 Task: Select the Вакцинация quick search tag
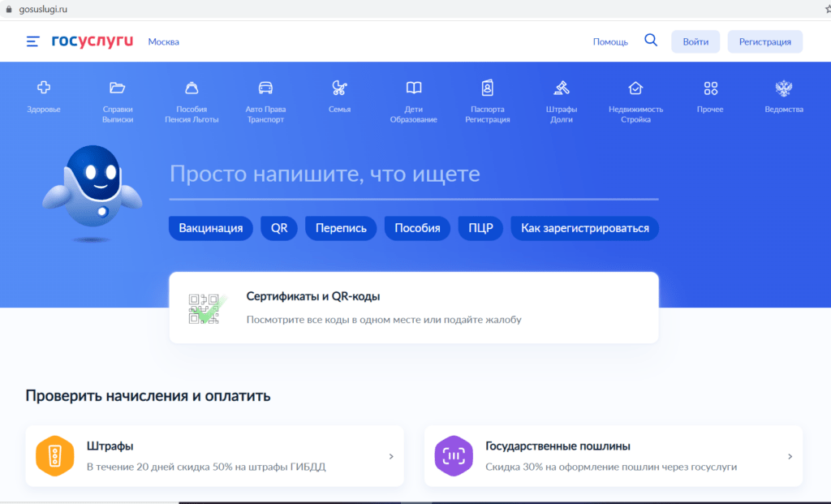(211, 228)
